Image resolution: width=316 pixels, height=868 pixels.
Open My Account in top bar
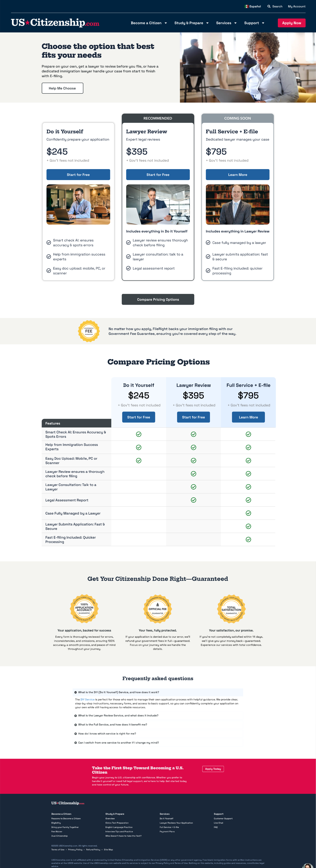(x=296, y=6)
